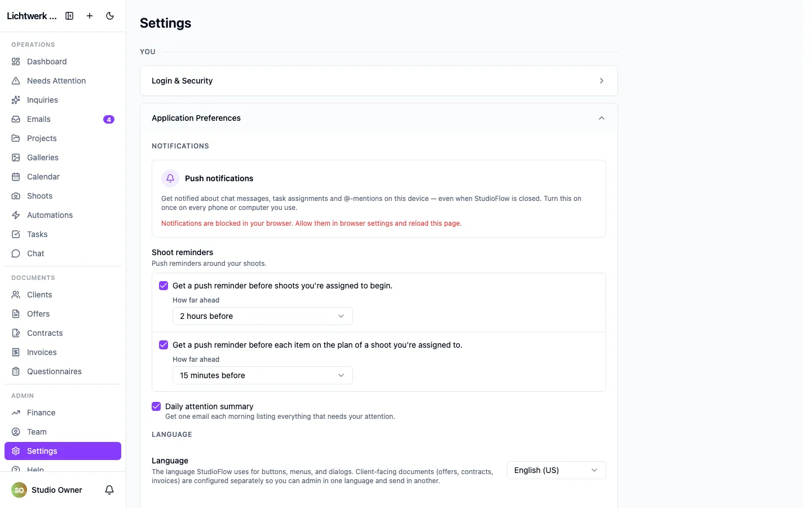The height and width of the screenshot is (508, 812).
Task: Click the Contracts document icon
Action: (x=16, y=333)
